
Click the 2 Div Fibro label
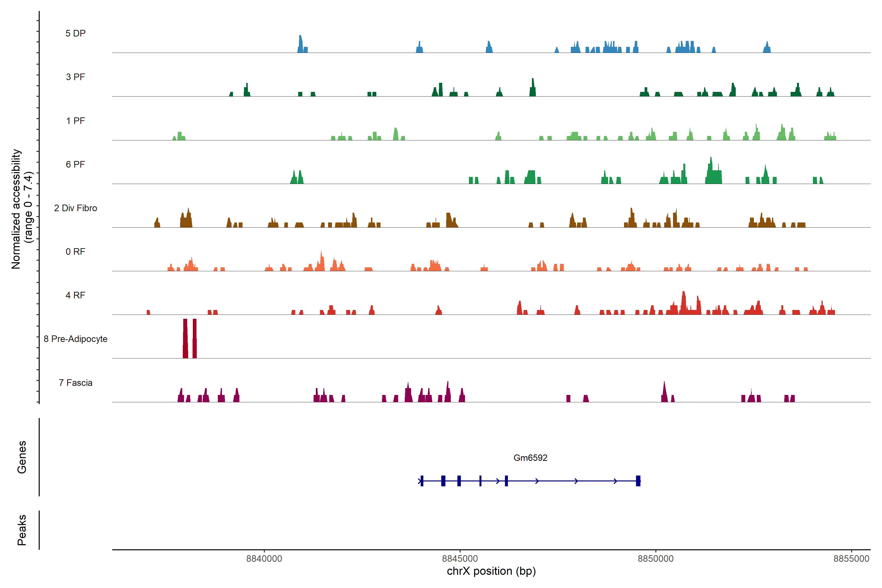click(75, 208)
